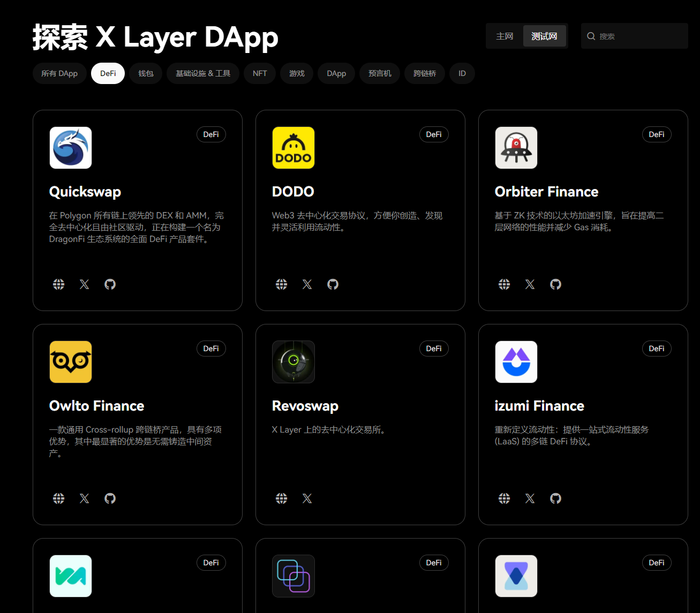The image size is (700, 613).
Task: Open the Orbiter Finance title link
Action: [547, 192]
